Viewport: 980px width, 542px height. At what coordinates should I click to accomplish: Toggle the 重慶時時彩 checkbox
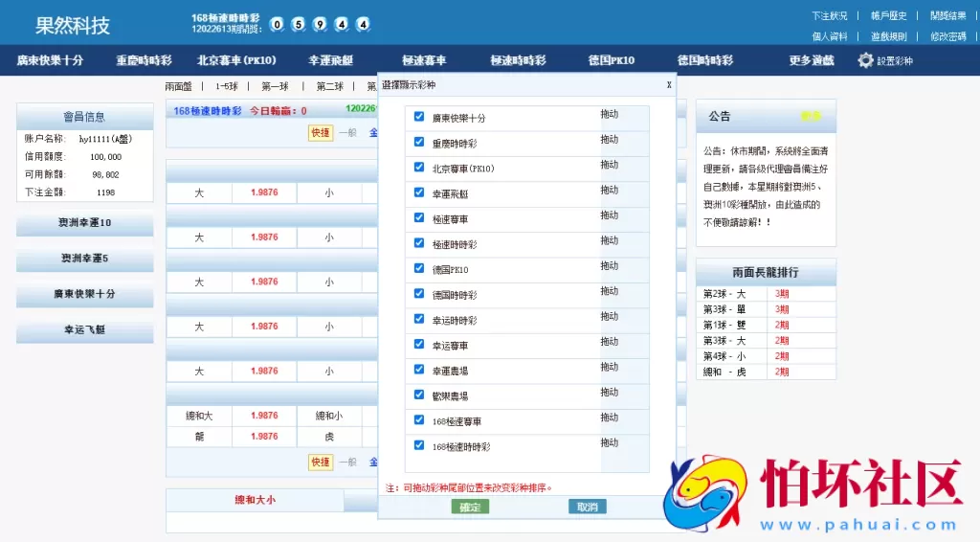[x=419, y=142]
